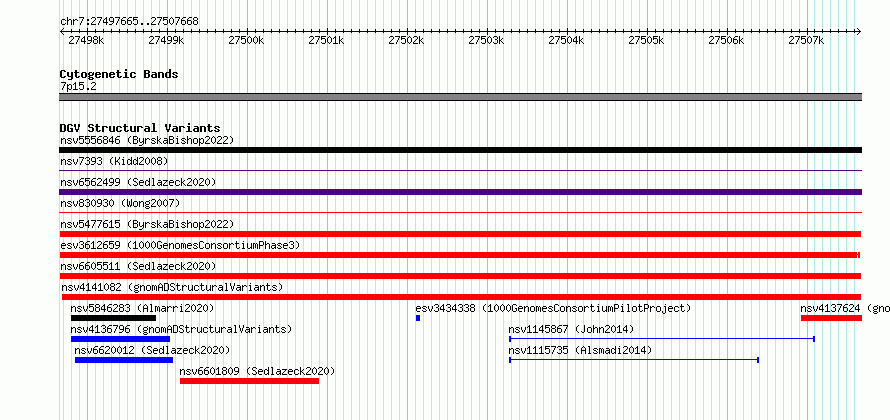
Task: Select the blue nsv1115735 interval line
Action: (x=634, y=360)
